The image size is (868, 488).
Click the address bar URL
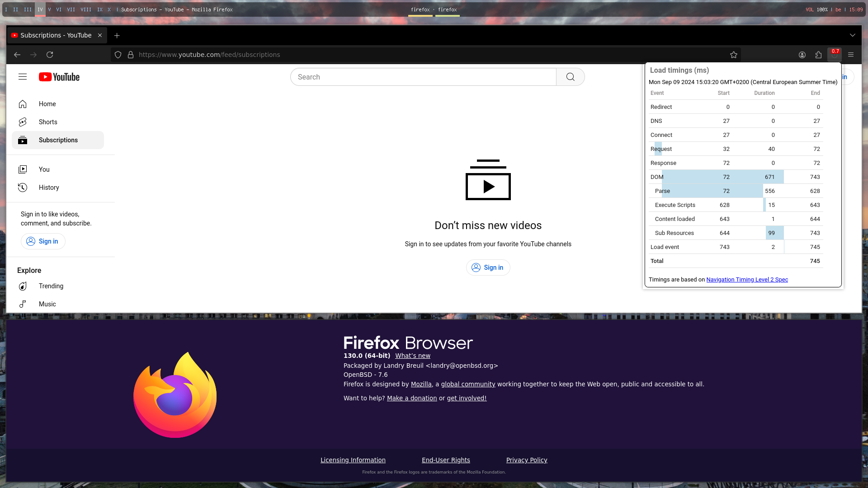209,55
